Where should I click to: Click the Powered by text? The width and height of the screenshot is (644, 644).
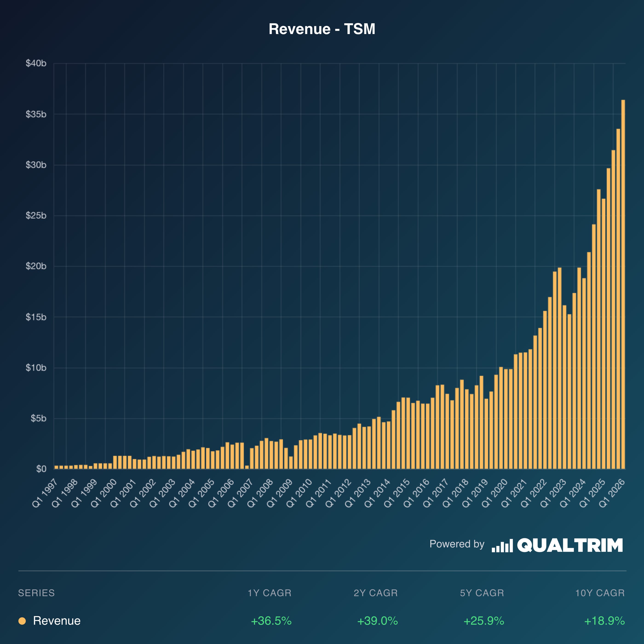pyautogui.click(x=457, y=544)
